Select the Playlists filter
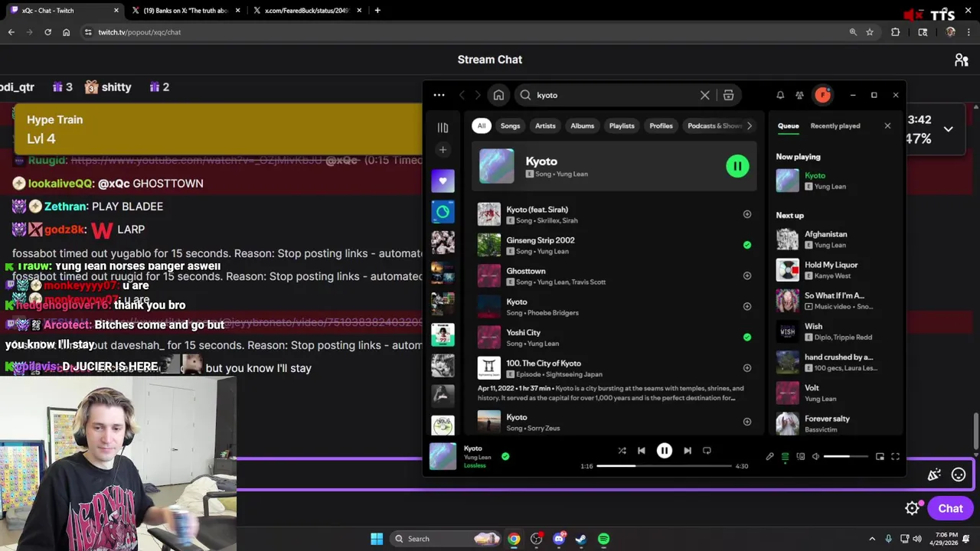 [x=622, y=126]
